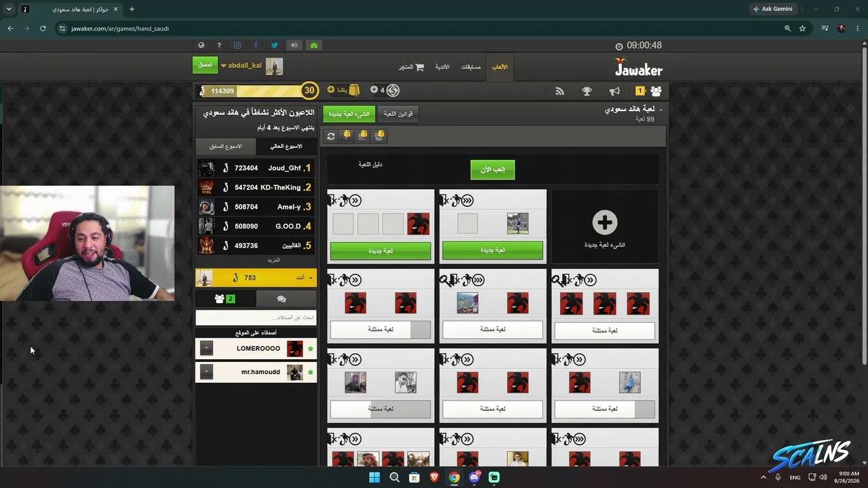Click the star beside LOMEROOOO
This screenshot has height=488, width=868.
(311, 349)
